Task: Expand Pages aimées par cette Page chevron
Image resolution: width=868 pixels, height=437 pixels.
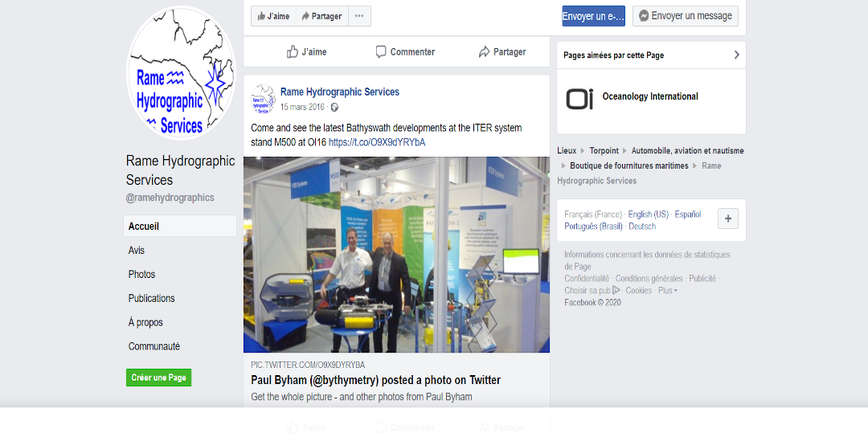Action: coord(736,55)
